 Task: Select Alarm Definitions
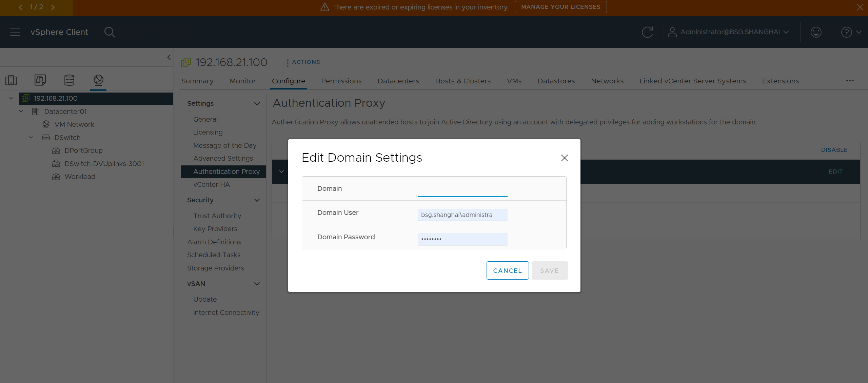click(214, 242)
